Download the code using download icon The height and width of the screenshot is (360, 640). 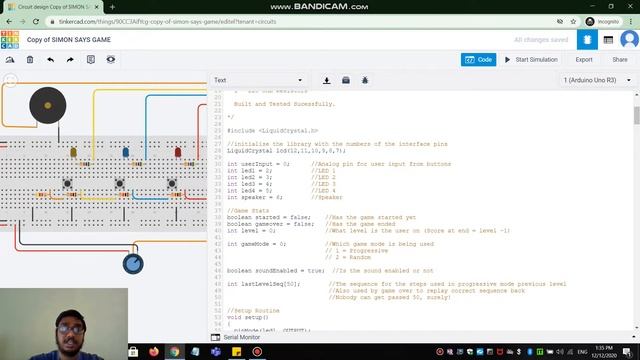pyautogui.click(x=327, y=80)
